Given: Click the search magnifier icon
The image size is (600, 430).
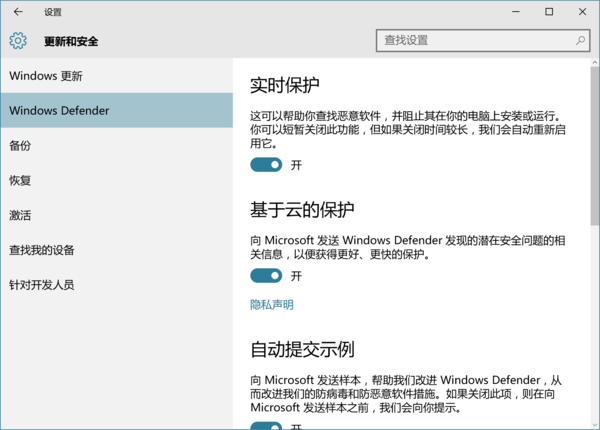Looking at the screenshot, I should click(580, 40).
